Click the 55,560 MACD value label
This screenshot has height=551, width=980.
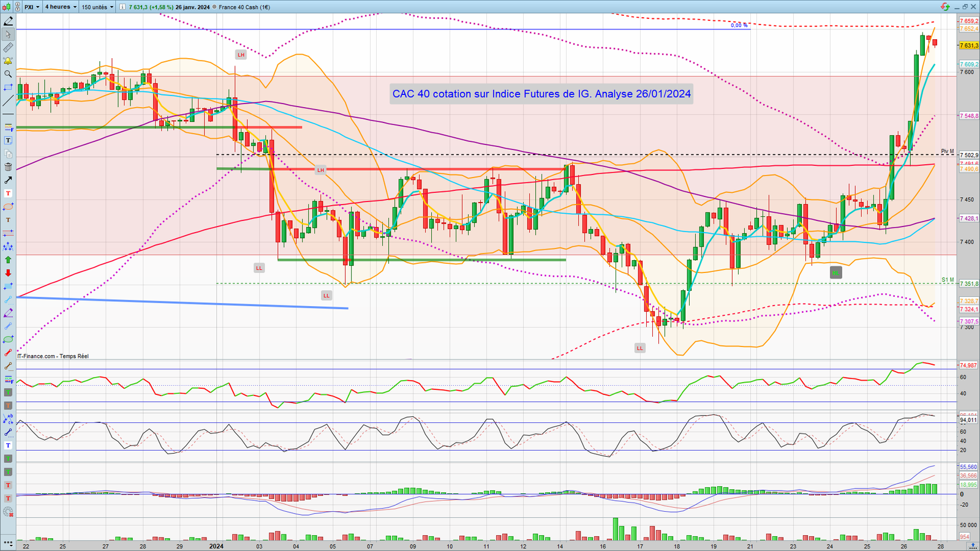point(968,467)
